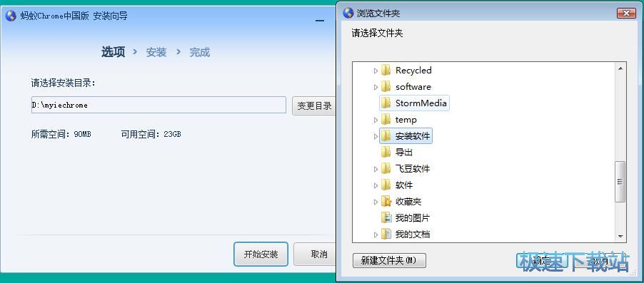Expand the Recycled folder node
This screenshot has height=283, width=644.
[x=376, y=71]
